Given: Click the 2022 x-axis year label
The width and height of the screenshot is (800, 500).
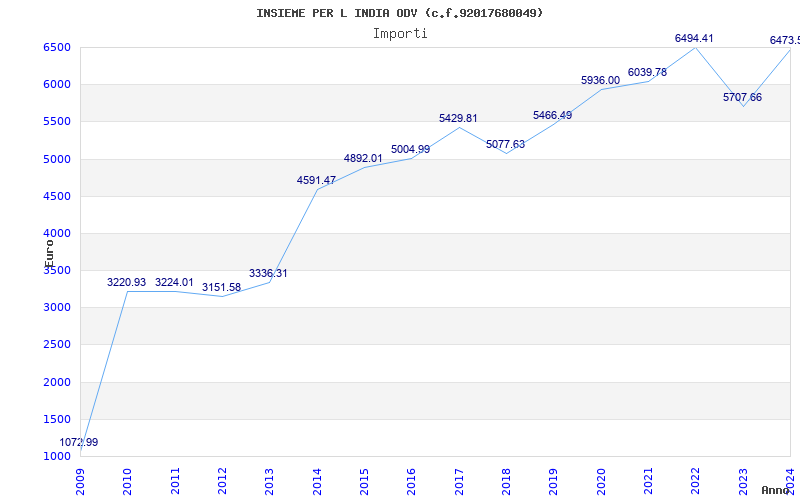Looking at the screenshot, I should pyautogui.click(x=696, y=482).
